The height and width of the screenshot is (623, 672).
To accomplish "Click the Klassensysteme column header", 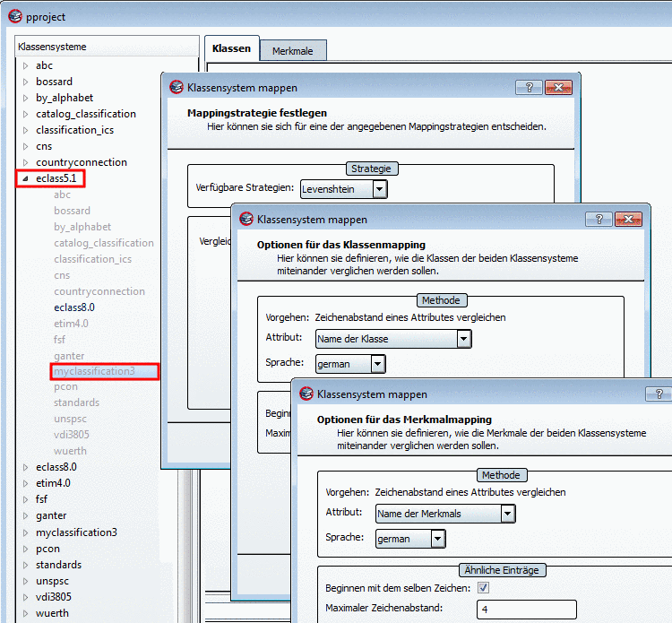I will (x=108, y=47).
